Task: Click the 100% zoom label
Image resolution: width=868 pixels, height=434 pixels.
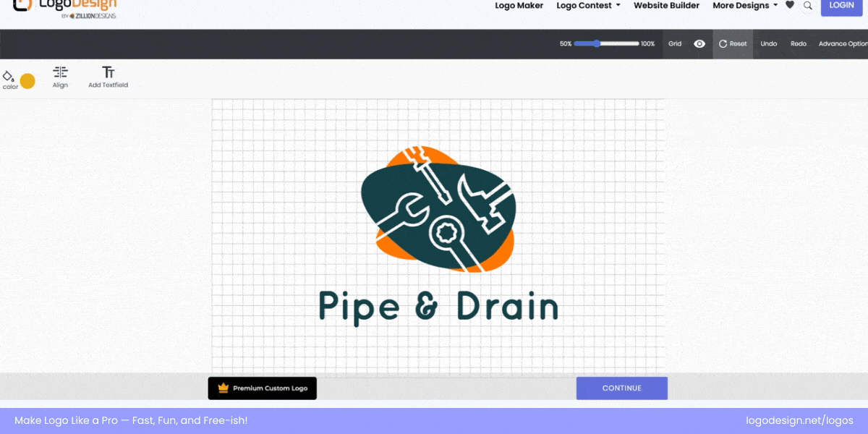Action: pos(647,44)
